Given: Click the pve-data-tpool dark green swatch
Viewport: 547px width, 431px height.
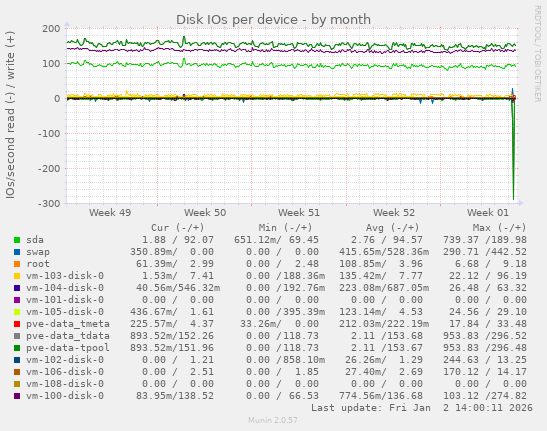Looking at the screenshot, I should tap(17, 348).
